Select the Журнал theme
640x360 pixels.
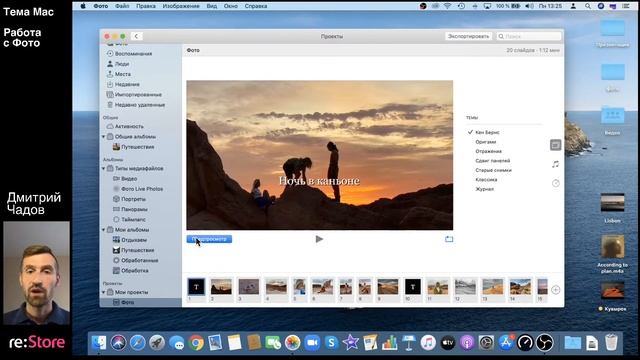[484, 189]
